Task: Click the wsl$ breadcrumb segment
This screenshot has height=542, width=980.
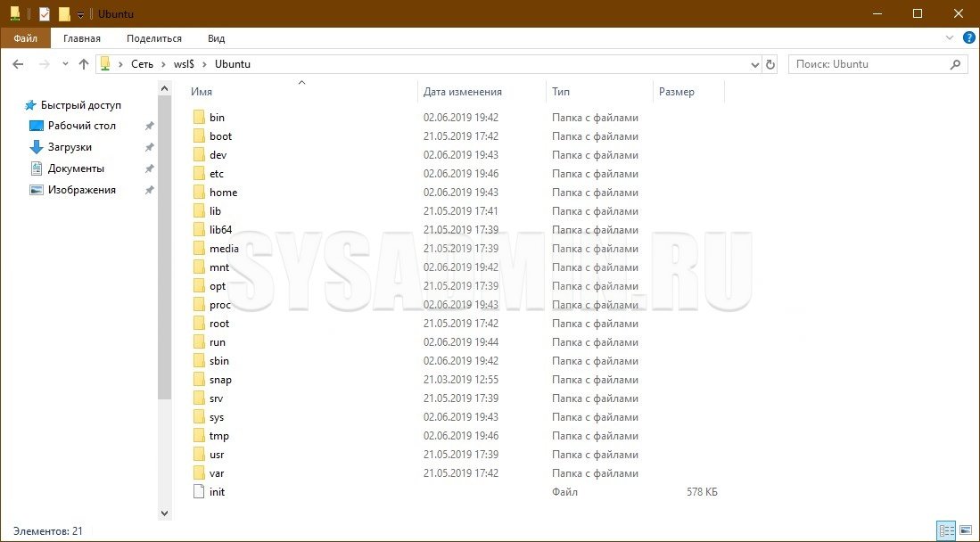Action: (x=185, y=64)
